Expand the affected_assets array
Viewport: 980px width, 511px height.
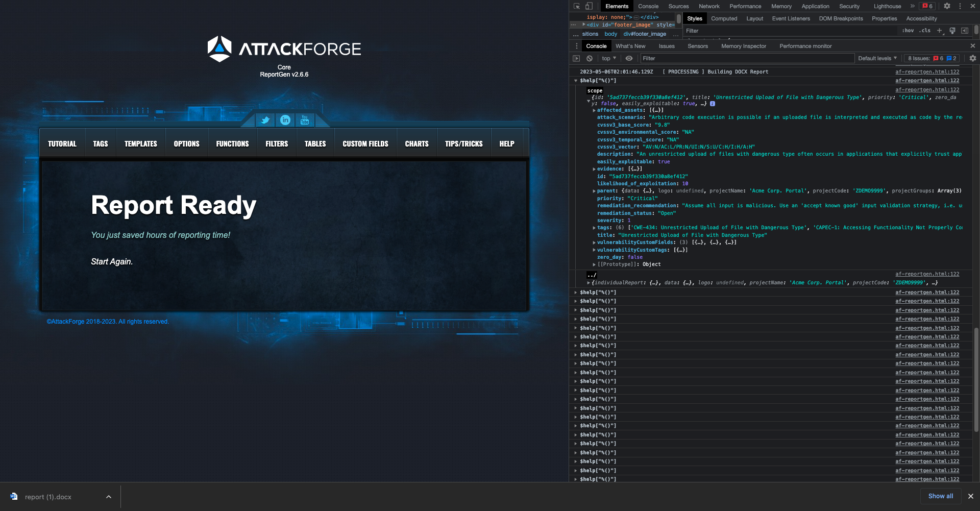tap(594, 110)
